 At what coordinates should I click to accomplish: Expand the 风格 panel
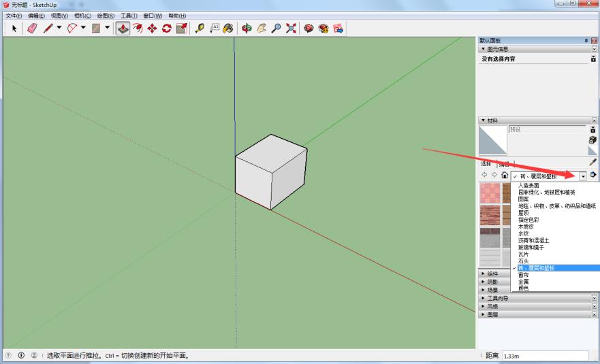[483, 306]
